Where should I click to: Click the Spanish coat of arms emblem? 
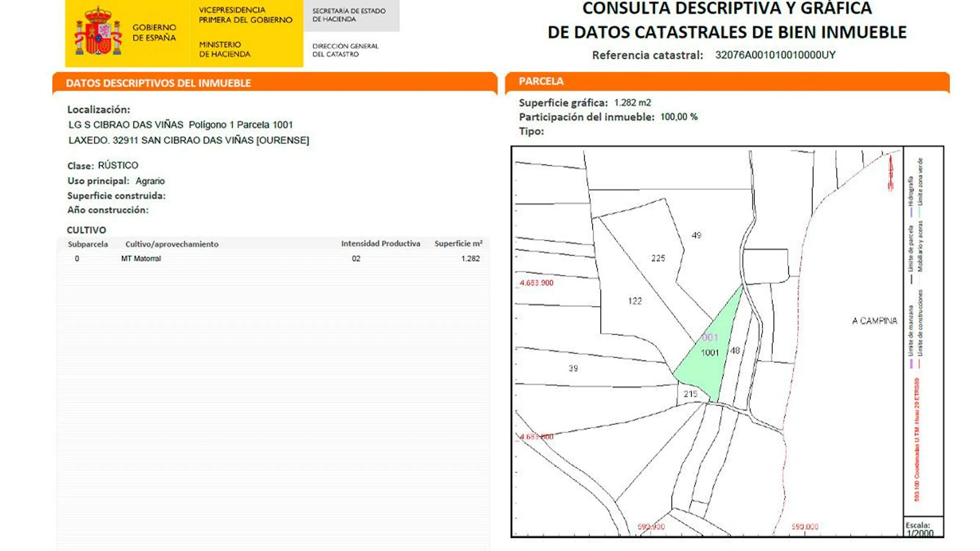pos(98,32)
